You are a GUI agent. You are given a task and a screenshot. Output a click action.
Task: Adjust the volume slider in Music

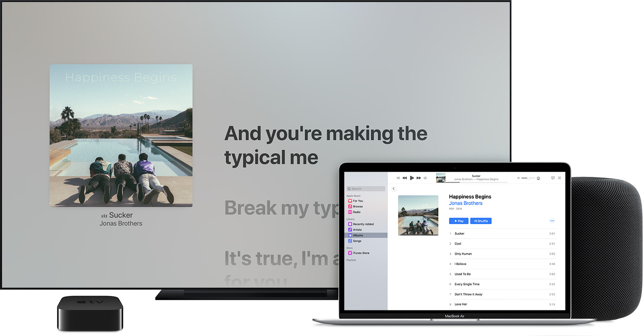[x=528, y=178]
